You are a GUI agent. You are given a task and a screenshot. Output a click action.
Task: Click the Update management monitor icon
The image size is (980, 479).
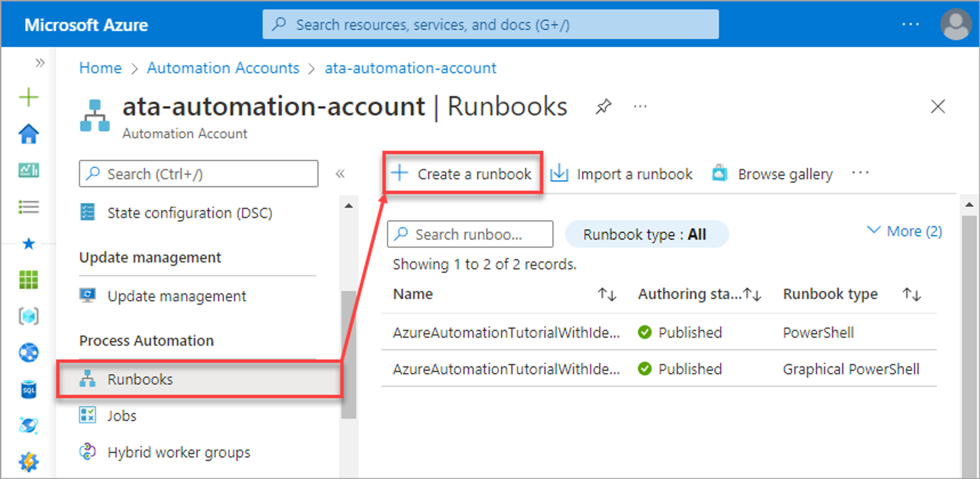coord(88,295)
